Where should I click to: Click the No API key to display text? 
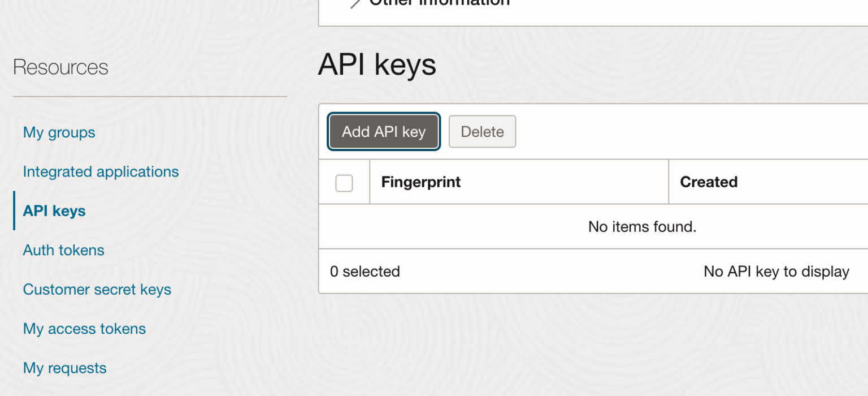pos(776,272)
